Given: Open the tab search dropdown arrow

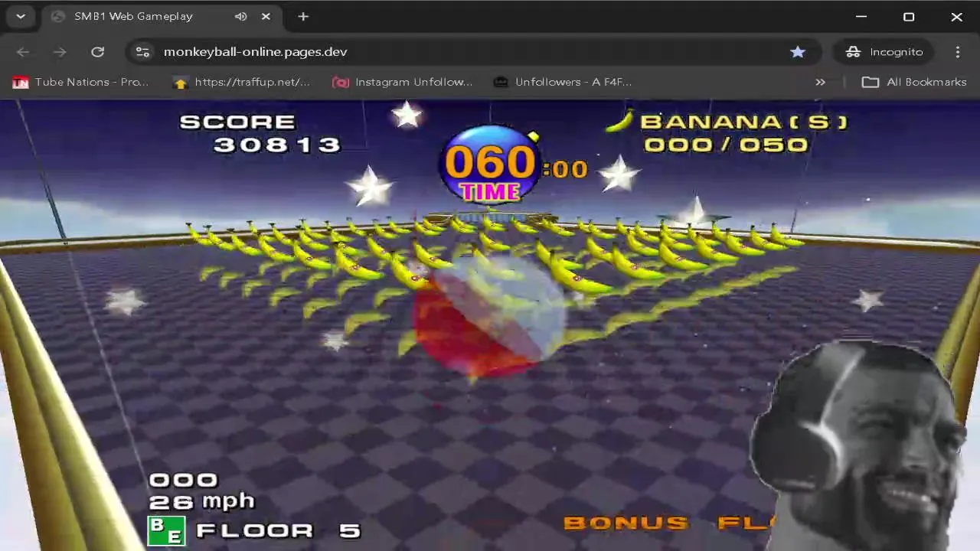Looking at the screenshot, I should tap(21, 16).
